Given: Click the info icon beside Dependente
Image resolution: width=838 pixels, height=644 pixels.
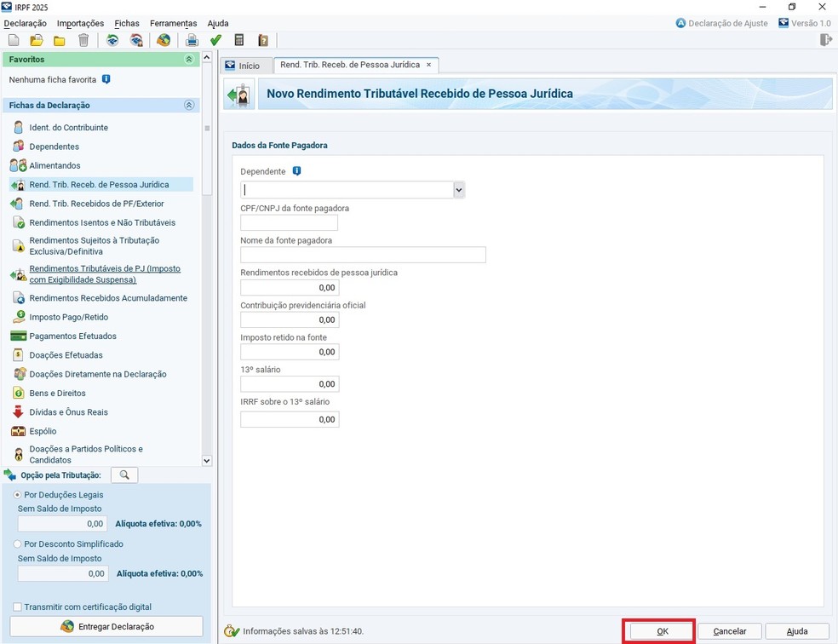Looking at the screenshot, I should click(296, 171).
